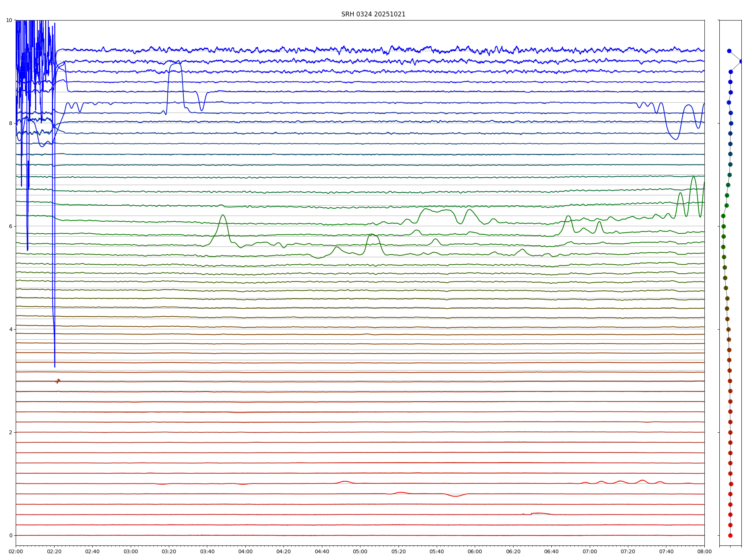
Task: Click the 05:40 tick label
Action: pos(437,551)
